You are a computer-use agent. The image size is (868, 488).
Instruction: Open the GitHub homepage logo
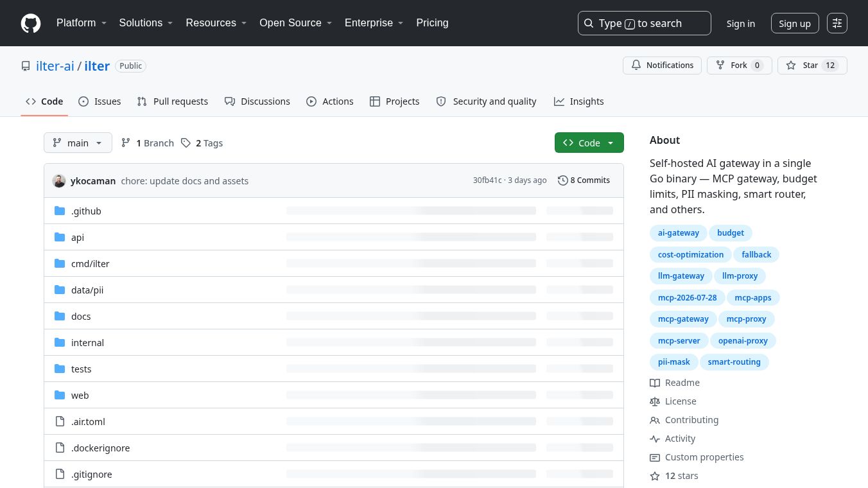click(31, 23)
